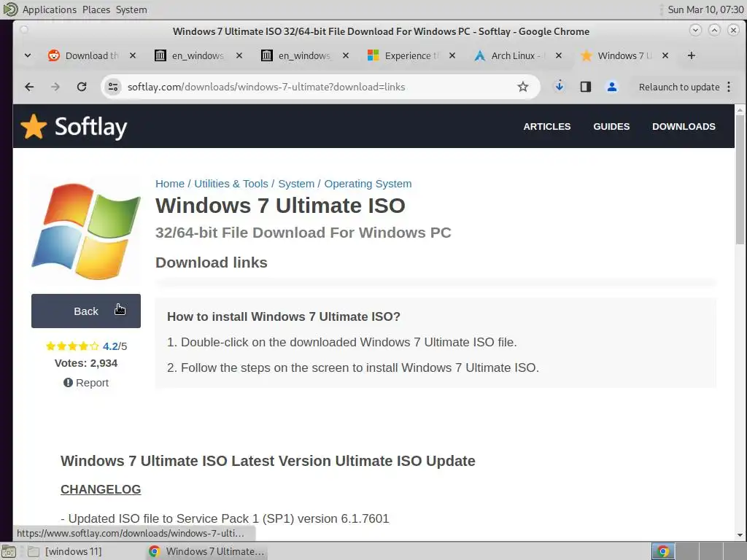Close the second en_windows tab
The width and height of the screenshot is (747, 560).
[x=346, y=55]
